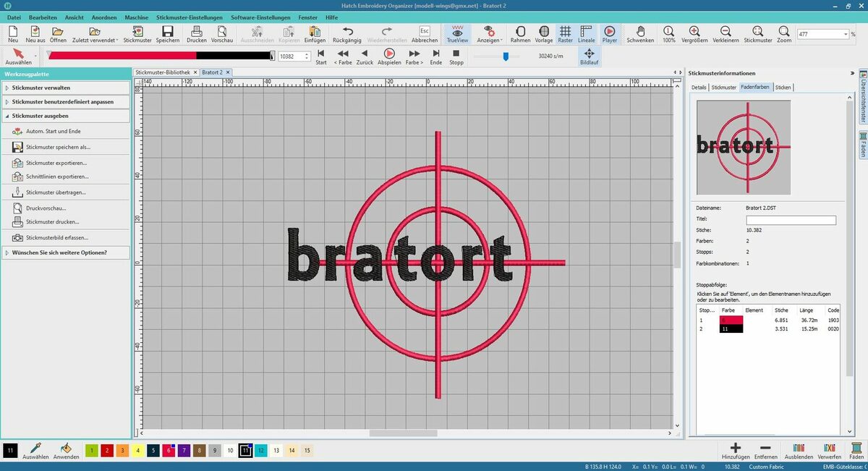Open the Vorschau print preview
This screenshot has height=471, width=868.
[222, 35]
